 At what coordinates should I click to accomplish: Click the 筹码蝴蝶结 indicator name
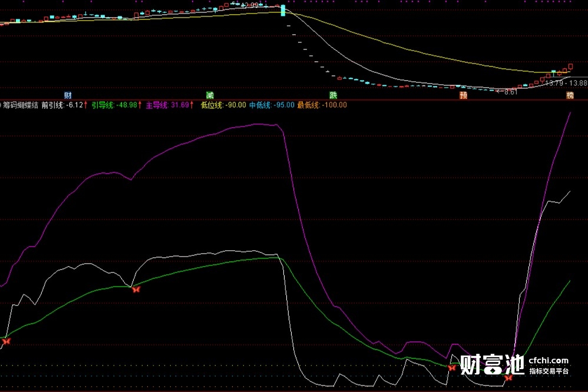[21, 105]
